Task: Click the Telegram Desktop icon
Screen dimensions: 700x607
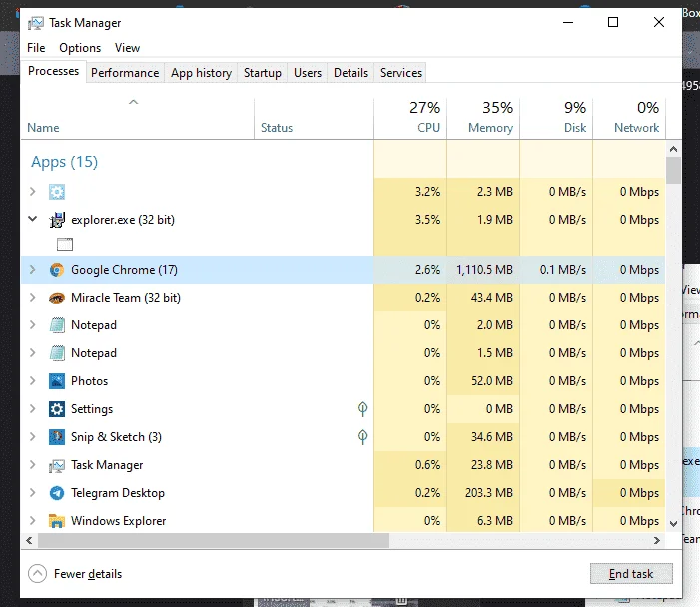Action: pyautogui.click(x=57, y=493)
